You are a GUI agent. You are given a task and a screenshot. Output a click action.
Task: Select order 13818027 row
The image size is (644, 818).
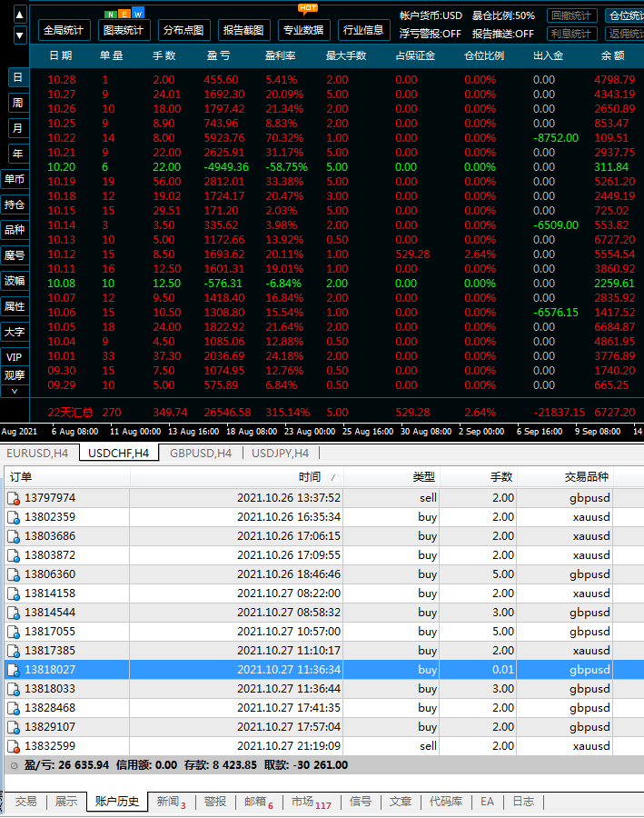[324, 670]
